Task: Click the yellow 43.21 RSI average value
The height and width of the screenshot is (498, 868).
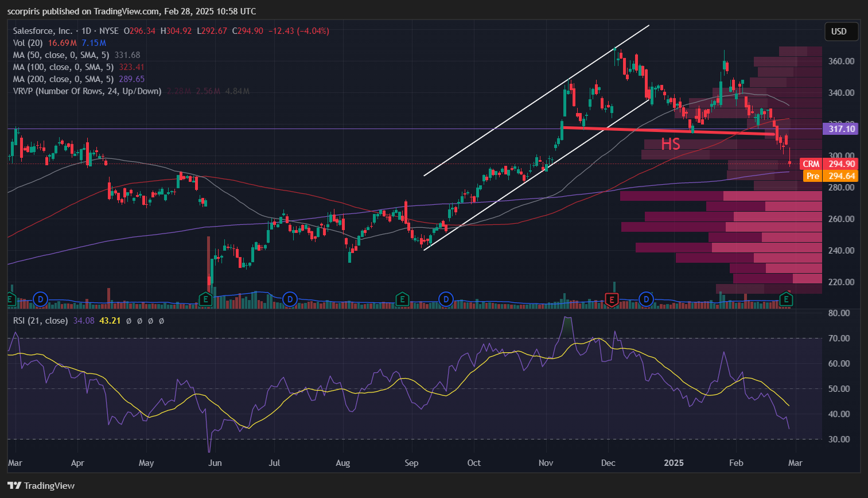Action: (110, 321)
